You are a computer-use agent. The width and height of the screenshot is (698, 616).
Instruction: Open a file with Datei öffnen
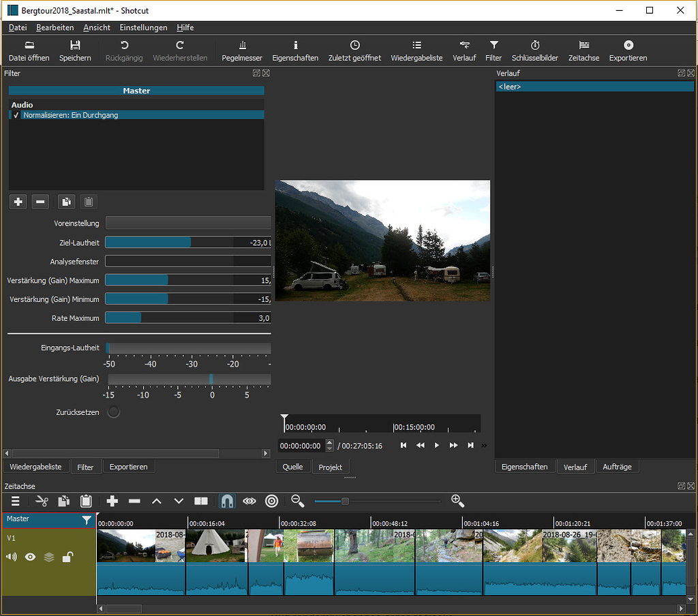(x=29, y=50)
